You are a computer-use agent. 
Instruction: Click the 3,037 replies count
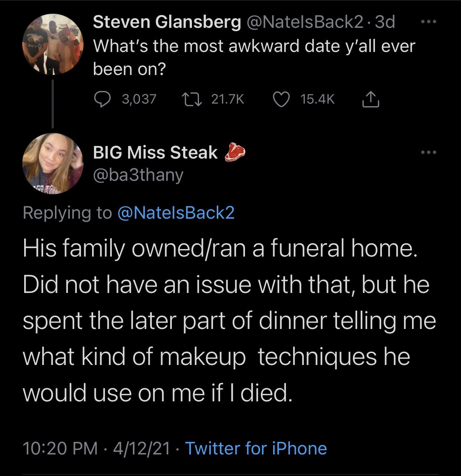point(139,99)
